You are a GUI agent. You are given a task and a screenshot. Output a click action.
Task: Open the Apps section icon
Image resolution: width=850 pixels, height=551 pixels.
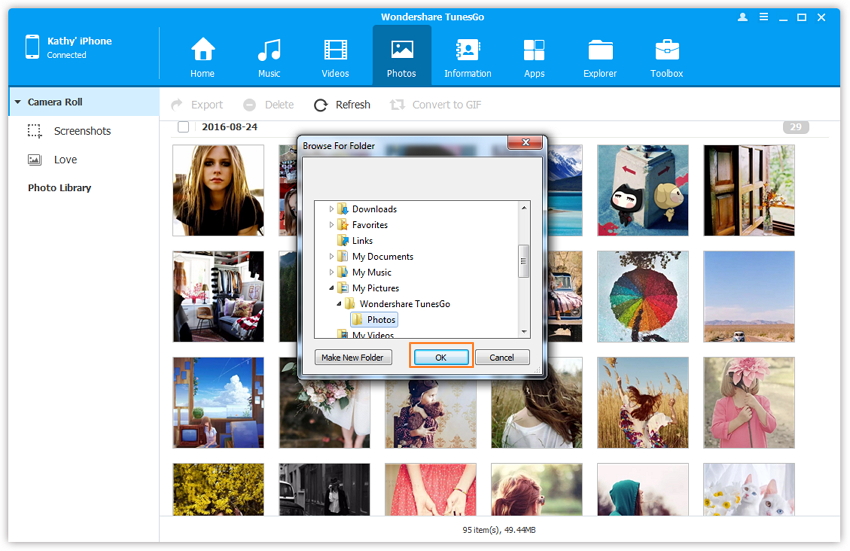click(x=534, y=50)
